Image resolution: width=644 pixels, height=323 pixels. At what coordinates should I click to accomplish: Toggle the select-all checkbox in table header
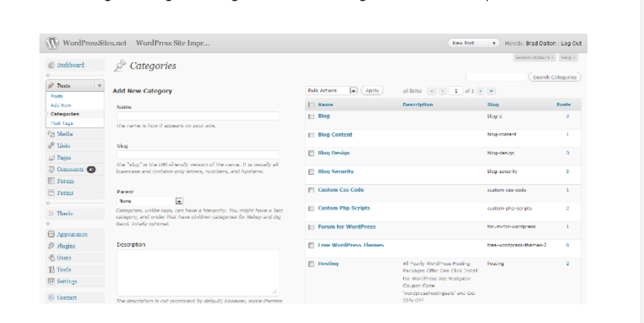(x=311, y=105)
